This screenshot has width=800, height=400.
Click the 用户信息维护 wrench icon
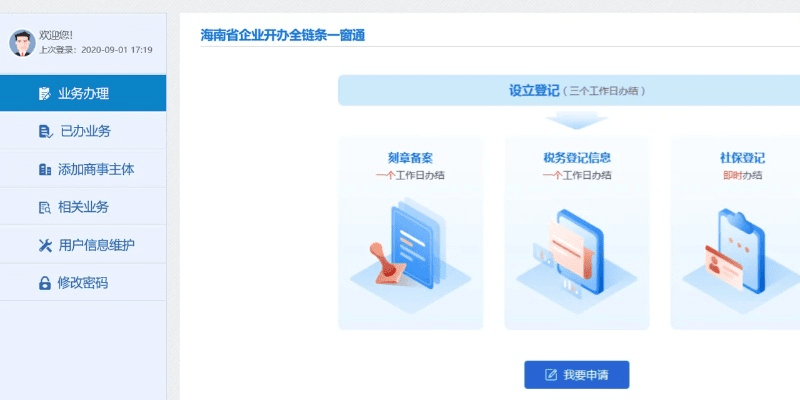click(45, 245)
